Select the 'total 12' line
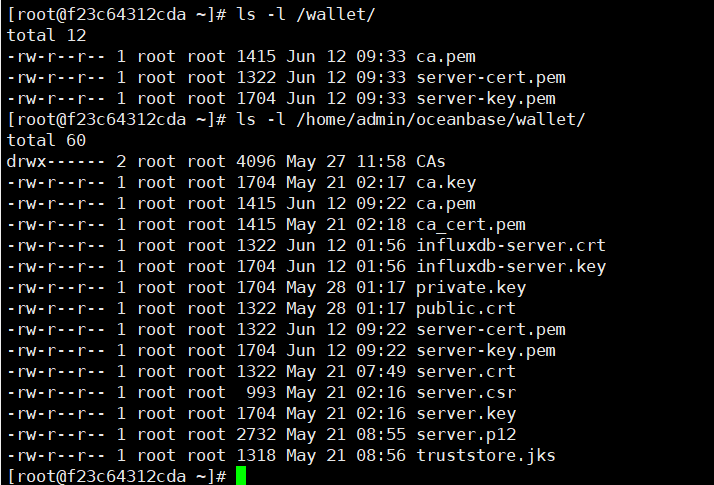Image resolution: width=714 pixels, height=485 pixels. [46, 36]
